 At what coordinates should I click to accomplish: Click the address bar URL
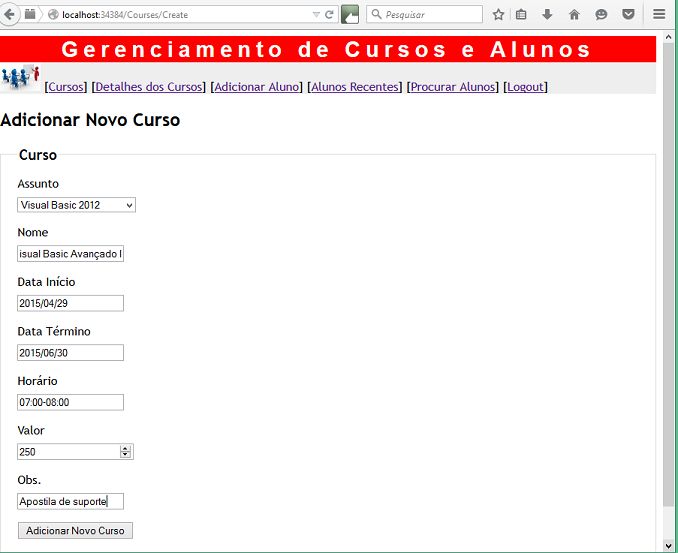tap(125, 15)
